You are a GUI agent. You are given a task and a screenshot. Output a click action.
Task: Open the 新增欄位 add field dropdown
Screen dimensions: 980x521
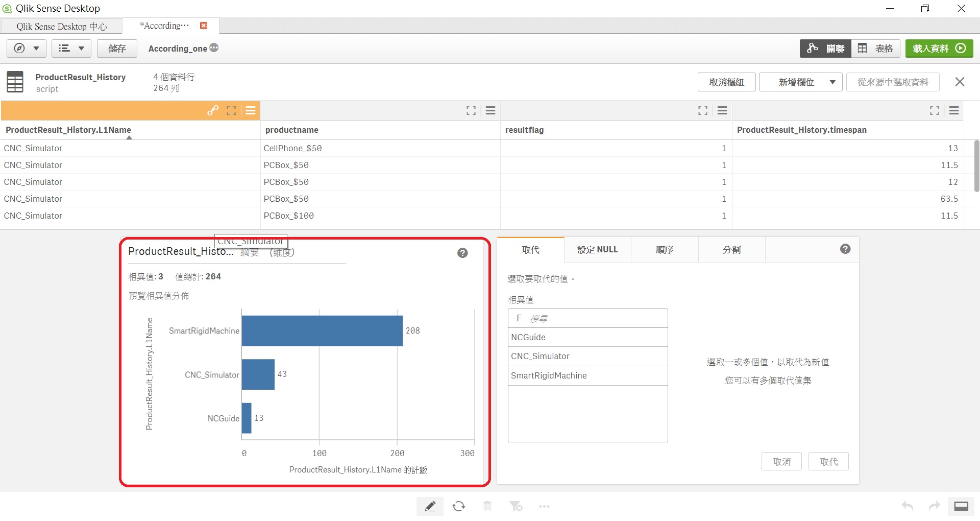pos(800,82)
